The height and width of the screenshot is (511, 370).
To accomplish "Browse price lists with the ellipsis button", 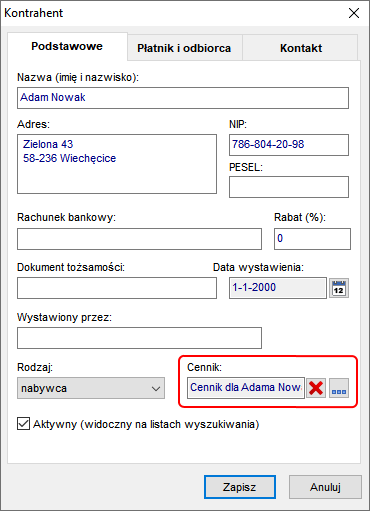I will click(x=339, y=388).
